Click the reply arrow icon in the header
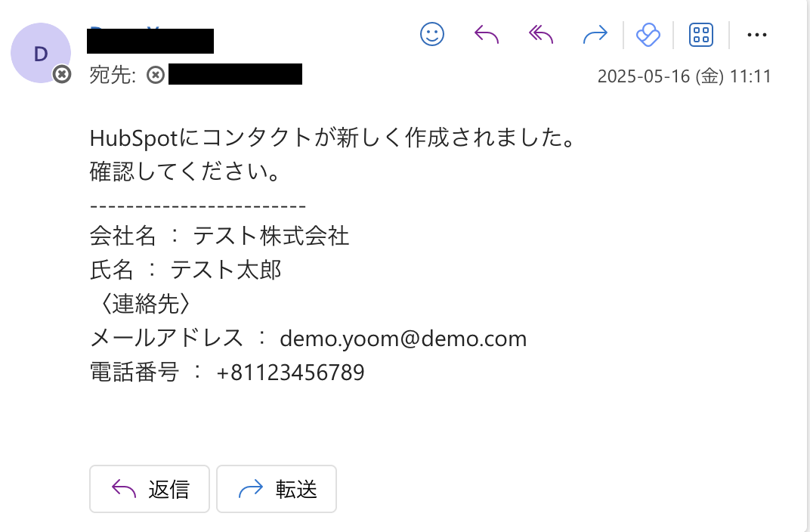Viewport: 810px width, 532px height. pos(486,34)
